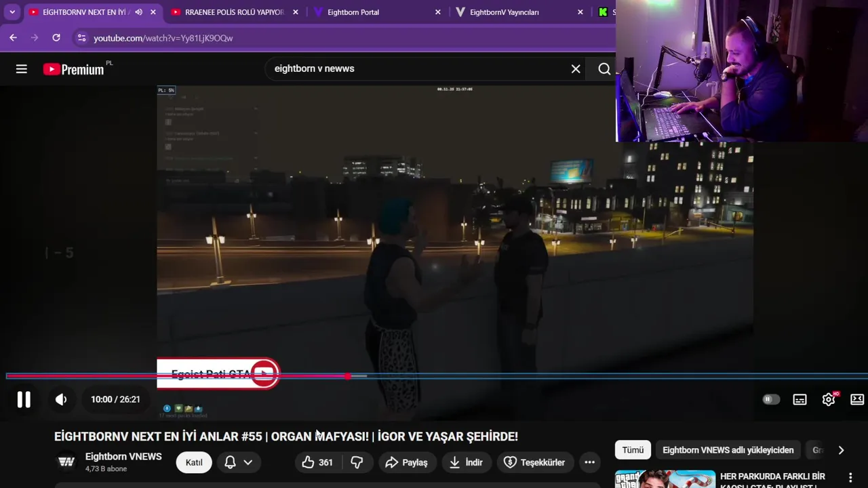Image resolution: width=868 pixels, height=488 pixels.
Task: Click the Paylaş share button
Action: click(406, 462)
